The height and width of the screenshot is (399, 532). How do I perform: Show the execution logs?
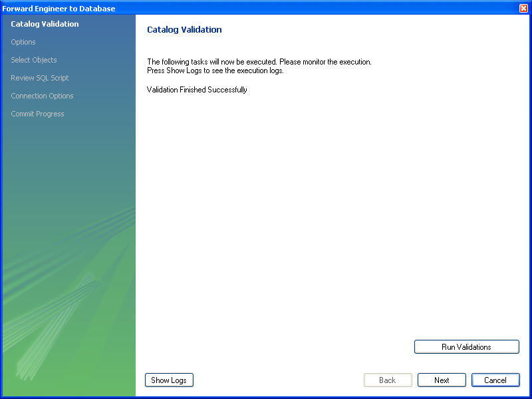169,380
